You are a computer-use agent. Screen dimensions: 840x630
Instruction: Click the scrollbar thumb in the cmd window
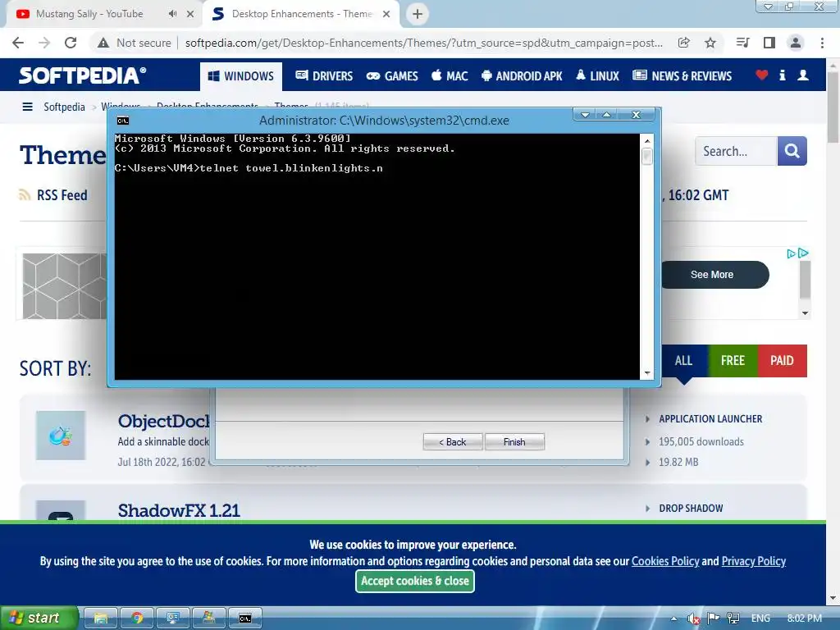click(647, 157)
